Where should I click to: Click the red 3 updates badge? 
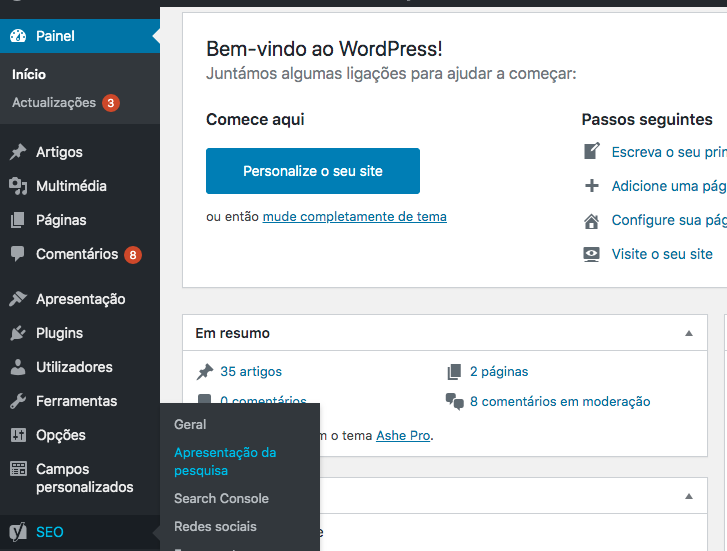tap(111, 103)
